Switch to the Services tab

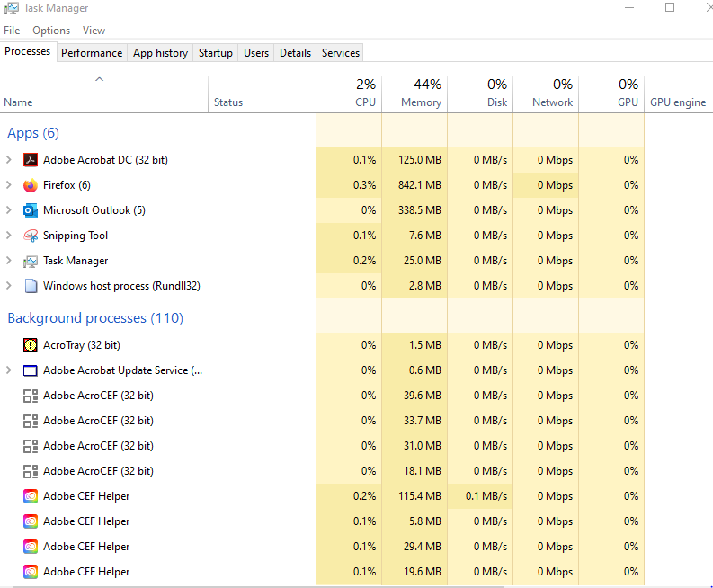tap(341, 53)
